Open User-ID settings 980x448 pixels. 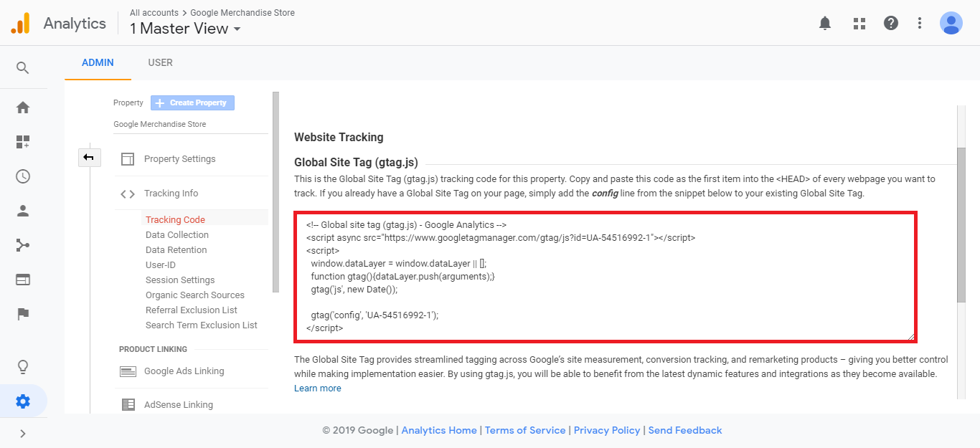click(x=161, y=265)
